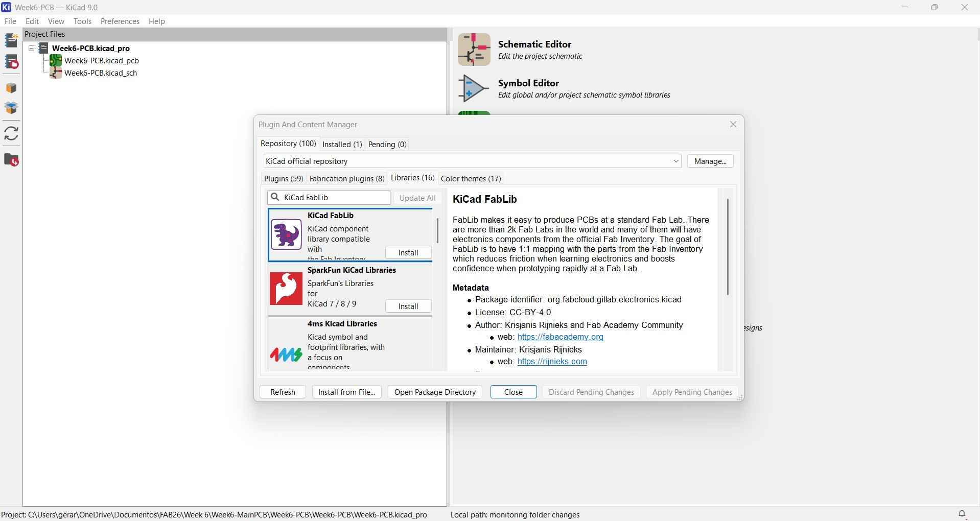The image size is (980, 521).
Task: Click the Archive Project box icon
Action: pyautogui.click(x=11, y=88)
